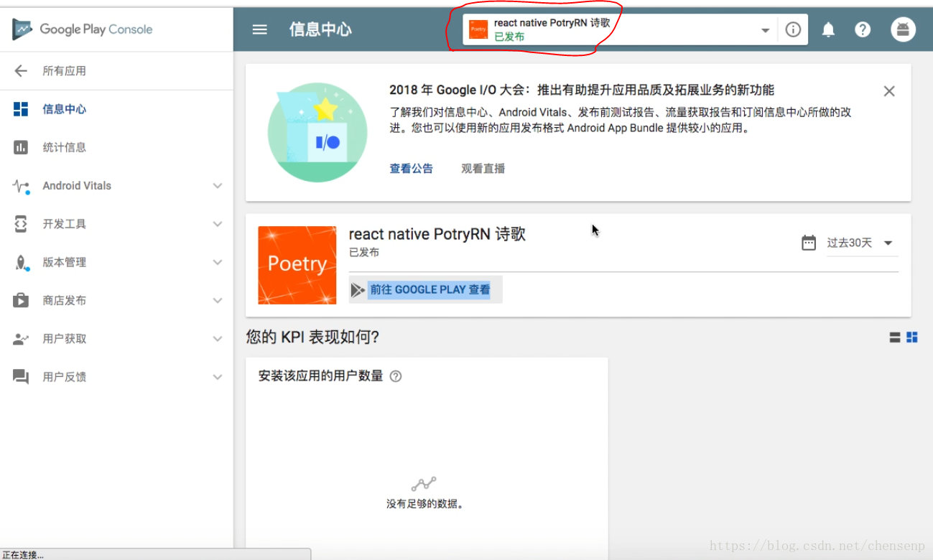Screen dimensions: 933x560
Task: Click the 信息中心 dashboard grid icon
Action: click(21, 109)
